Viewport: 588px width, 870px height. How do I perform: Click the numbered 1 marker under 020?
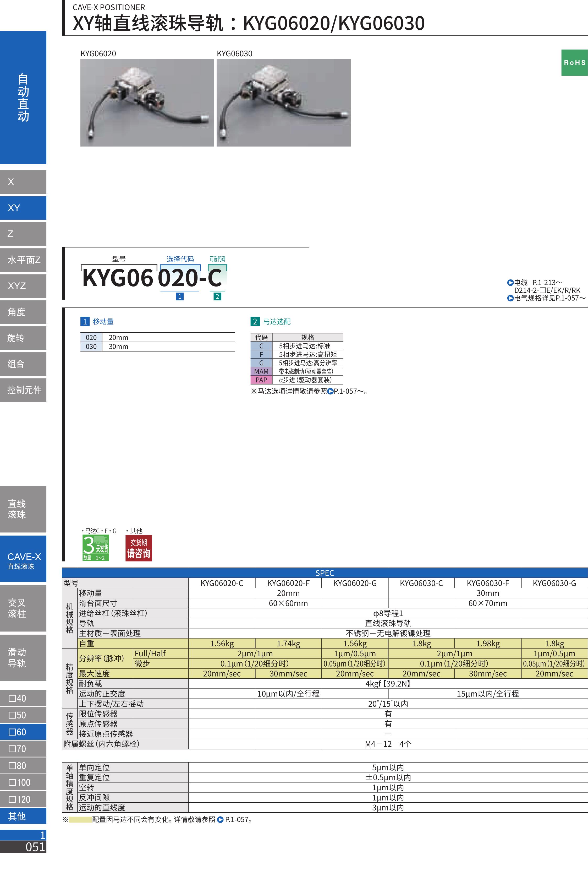pyautogui.click(x=179, y=296)
